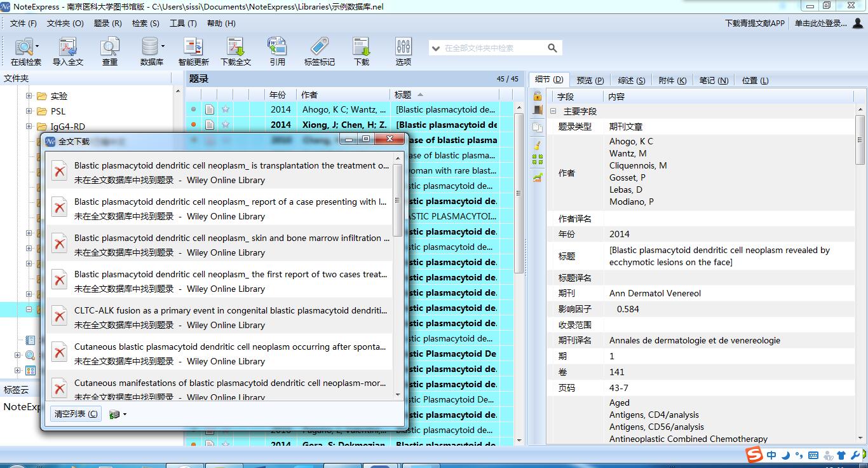Open the 在线检索 dropdown arrow
The image size is (868, 468).
37,46
